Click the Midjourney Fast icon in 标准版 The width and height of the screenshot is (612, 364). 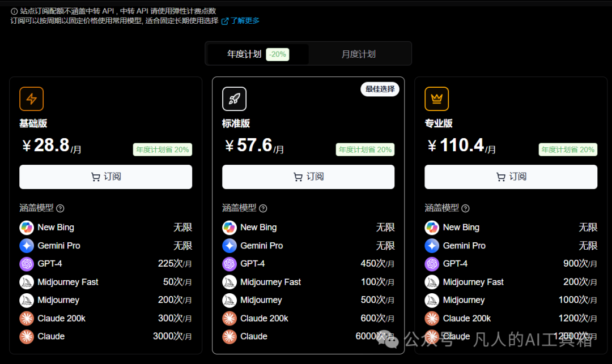229,282
